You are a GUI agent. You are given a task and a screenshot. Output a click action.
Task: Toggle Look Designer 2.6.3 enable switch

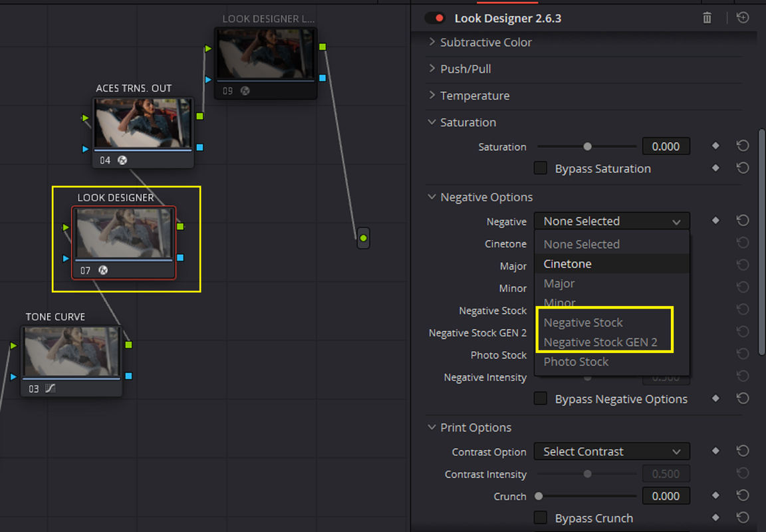(434, 18)
